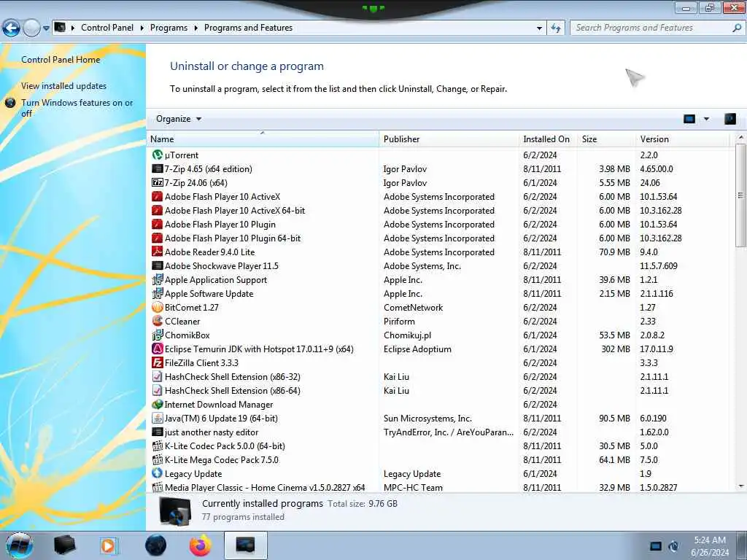Sort the list by Size column
Screen dimensions: 747x560
pyautogui.click(x=606, y=139)
